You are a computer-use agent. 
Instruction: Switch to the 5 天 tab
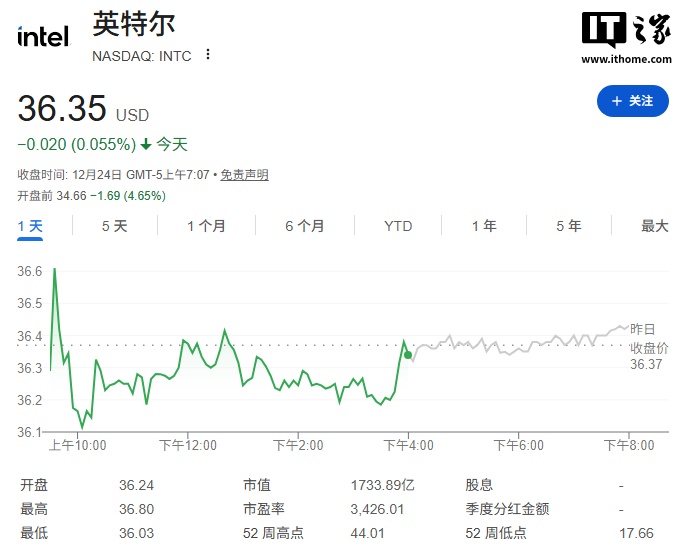[114, 226]
